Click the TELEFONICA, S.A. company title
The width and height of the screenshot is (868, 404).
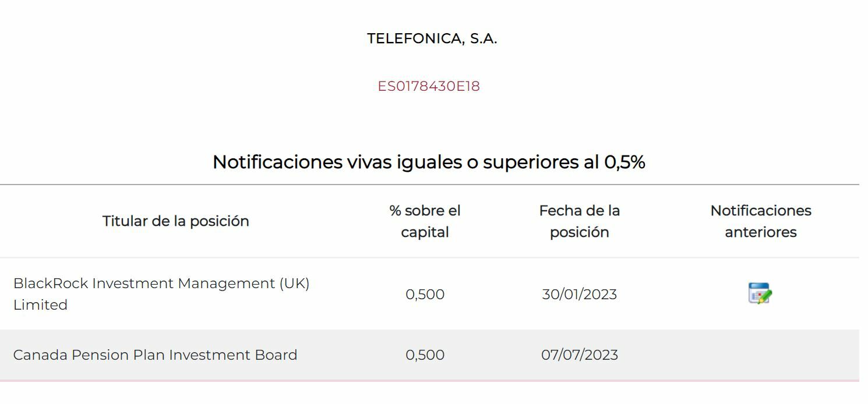click(432, 39)
